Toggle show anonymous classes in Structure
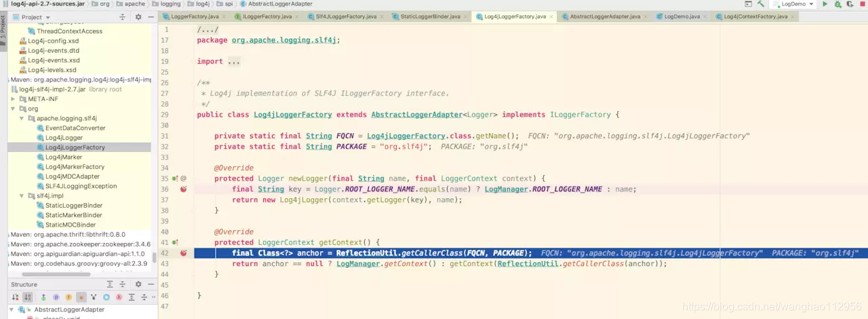The image size is (868, 319). 106,297
